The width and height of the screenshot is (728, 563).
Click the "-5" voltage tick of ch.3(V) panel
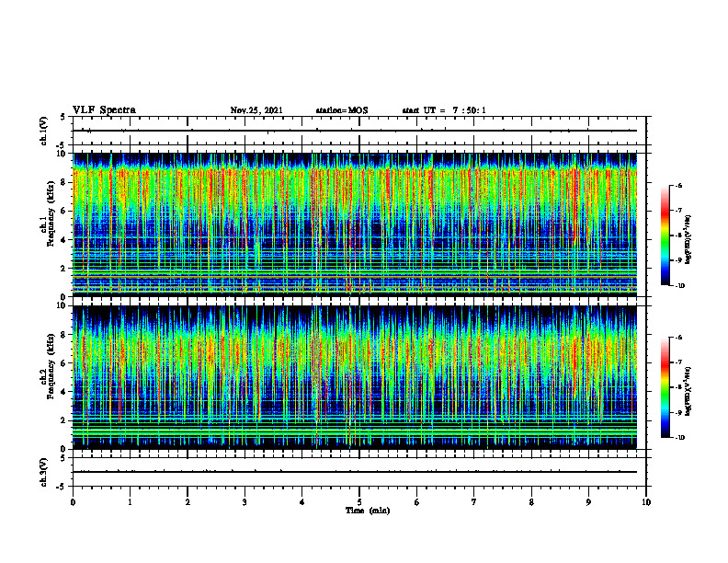[62, 487]
